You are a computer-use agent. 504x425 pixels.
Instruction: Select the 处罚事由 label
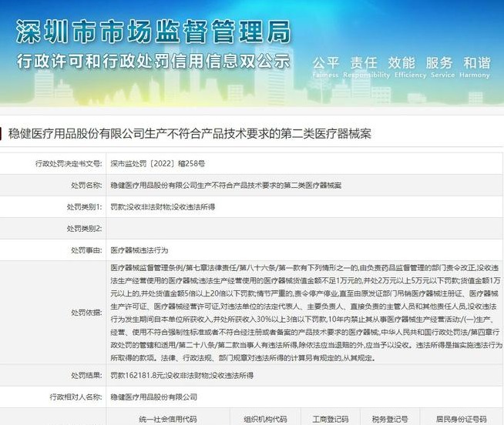point(86,250)
